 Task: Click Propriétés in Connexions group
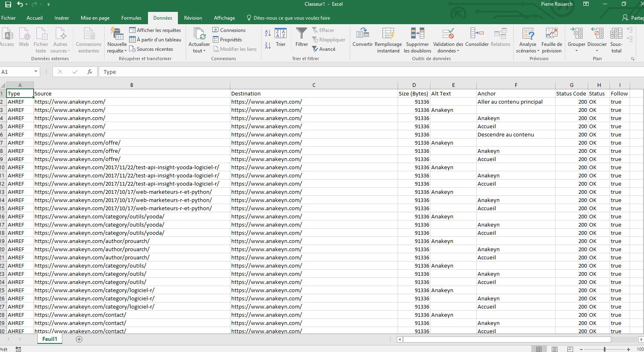227,40
